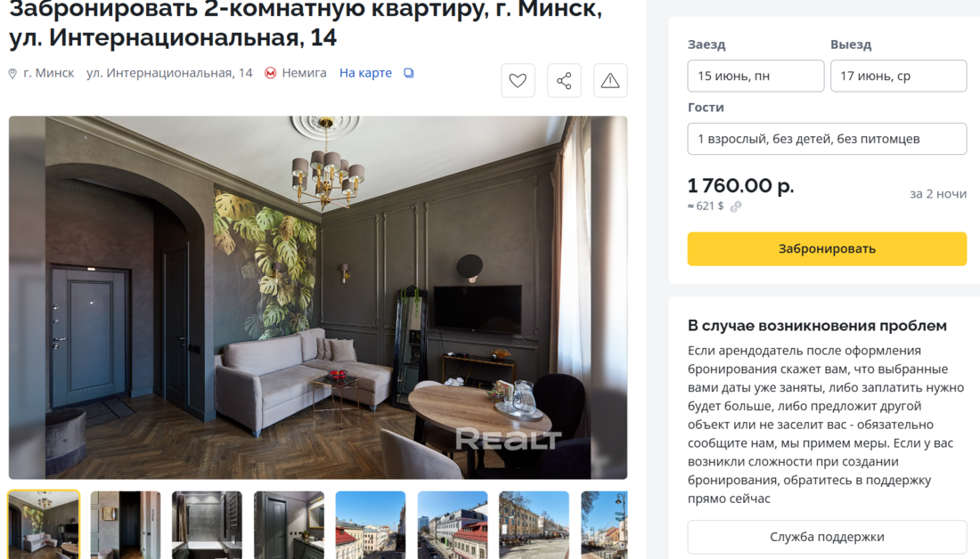Click the share icon button
980x559 pixels.
pos(564,81)
